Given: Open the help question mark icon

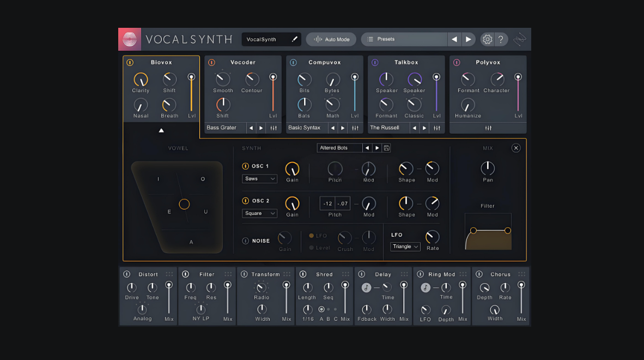Looking at the screenshot, I should [x=501, y=39].
